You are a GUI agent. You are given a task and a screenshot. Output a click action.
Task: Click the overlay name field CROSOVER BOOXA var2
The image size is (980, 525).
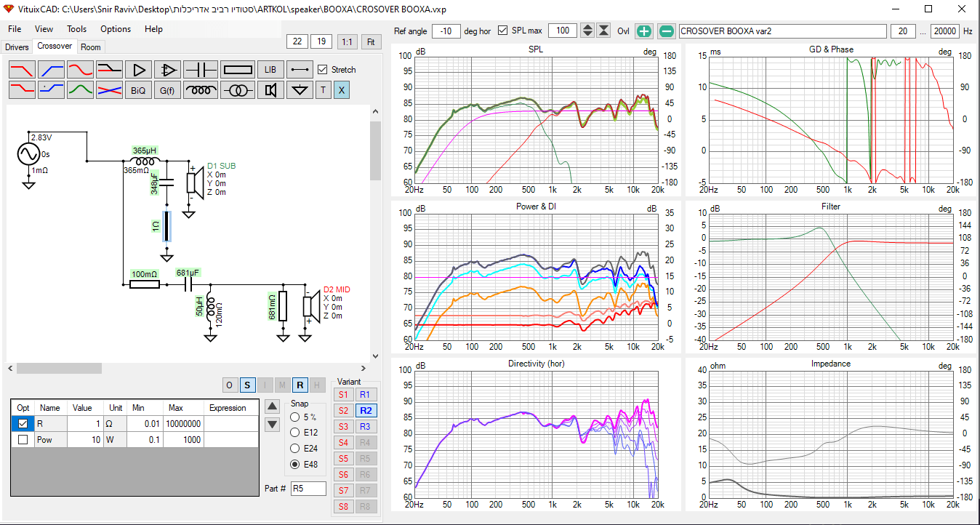click(782, 31)
